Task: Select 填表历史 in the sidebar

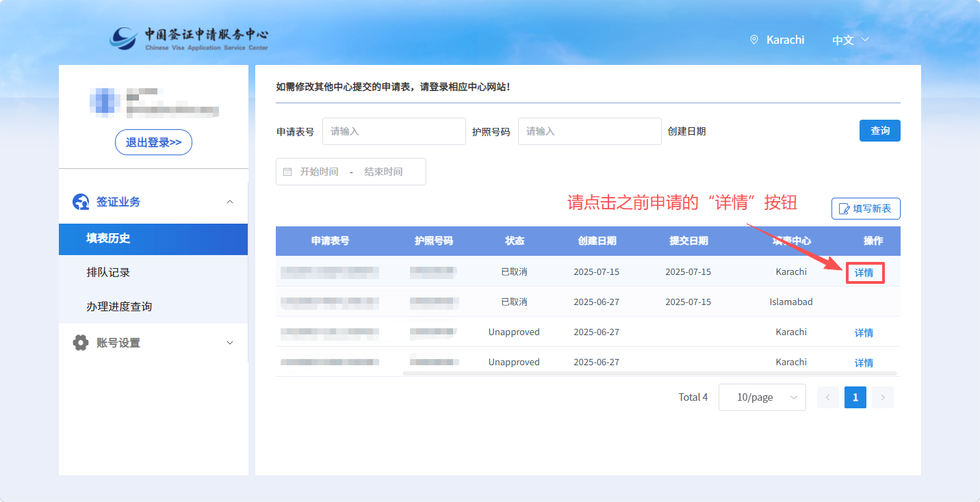Action: pos(108,239)
